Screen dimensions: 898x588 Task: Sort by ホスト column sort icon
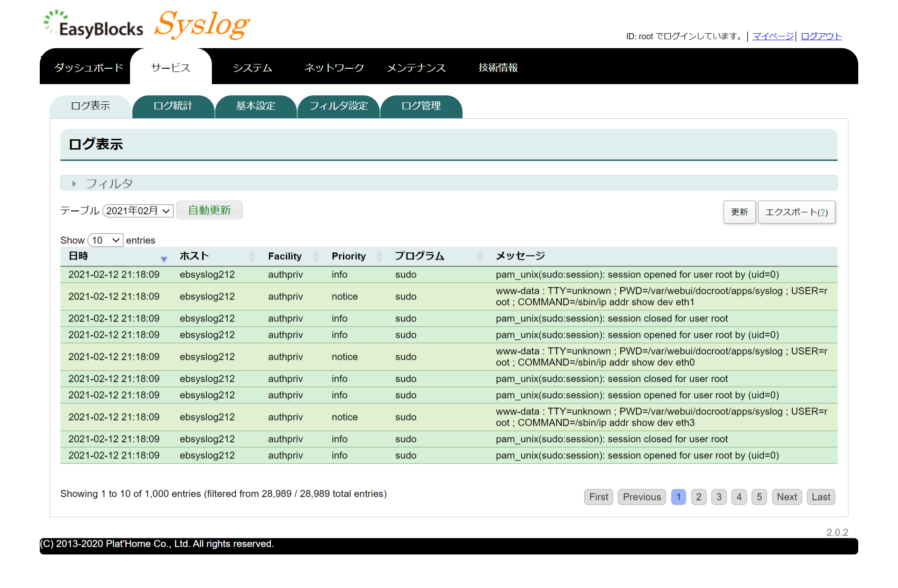(252, 256)
